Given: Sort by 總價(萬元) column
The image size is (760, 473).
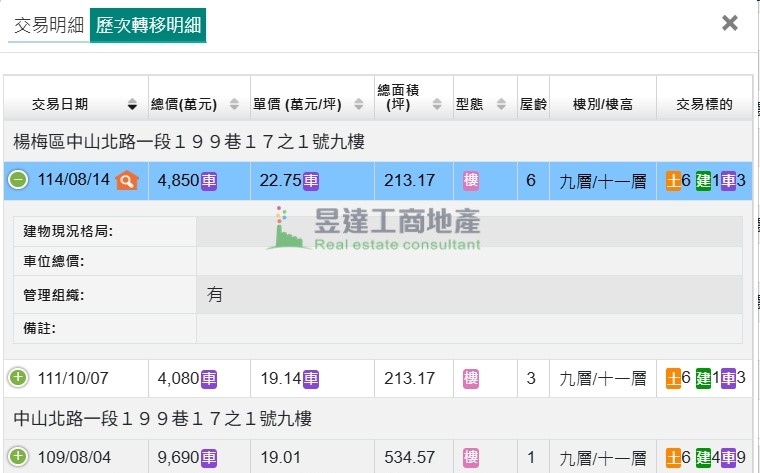Looking at the screenshot, I should 194,104.
